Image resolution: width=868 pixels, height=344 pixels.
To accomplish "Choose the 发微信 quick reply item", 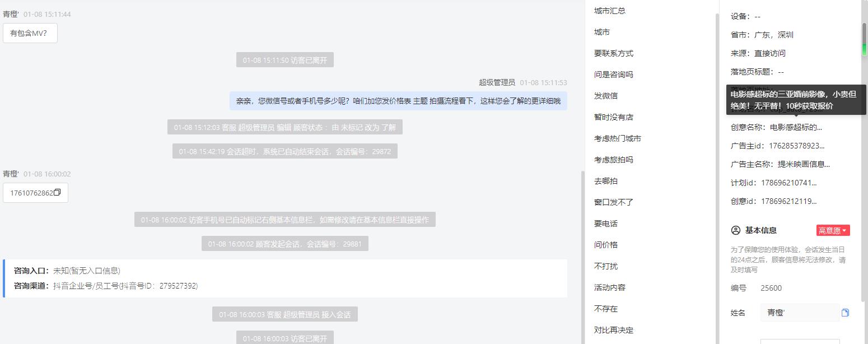I will (606, 96).
